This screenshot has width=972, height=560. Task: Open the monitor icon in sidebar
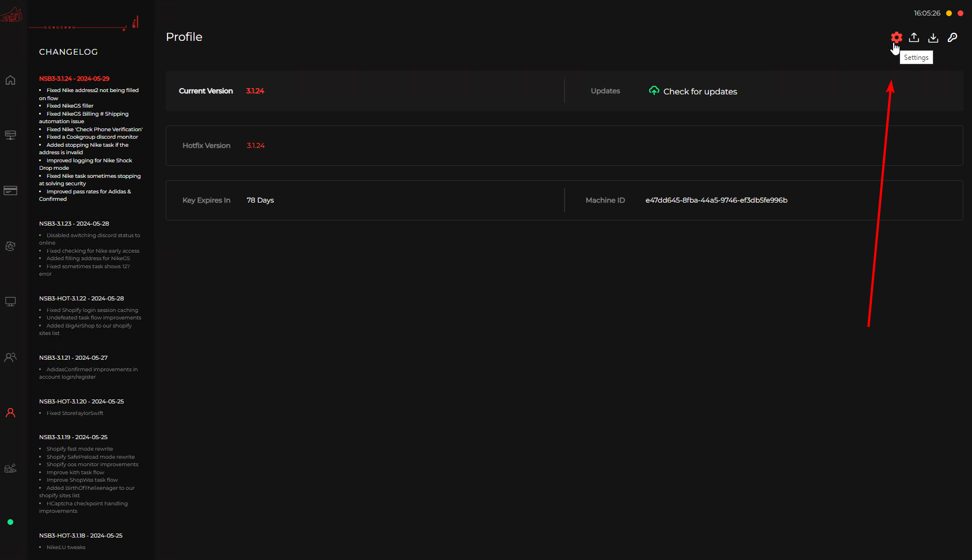pos(10,301)
